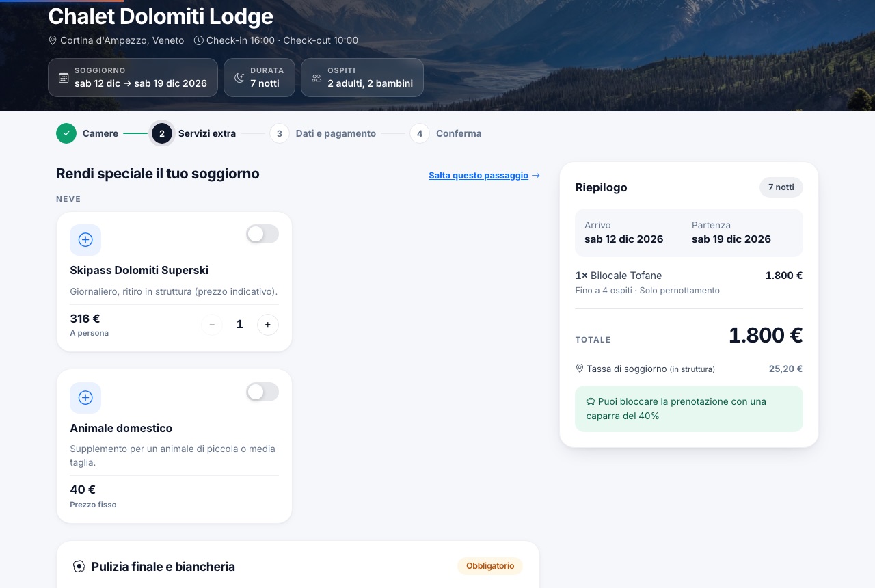Click the pin icon next to Tassa di soggiorno
Screen dimensions: 875x588
(x=580, y=369)
